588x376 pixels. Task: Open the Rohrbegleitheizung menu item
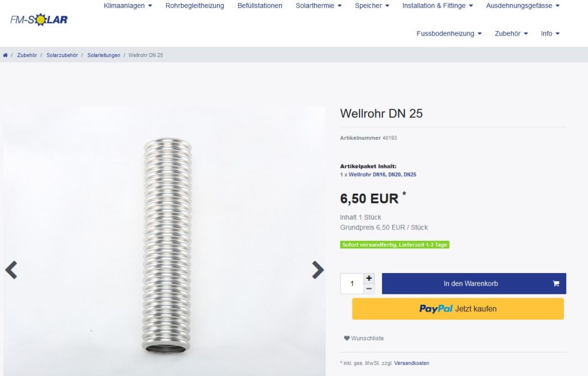(x=195, y=6)
